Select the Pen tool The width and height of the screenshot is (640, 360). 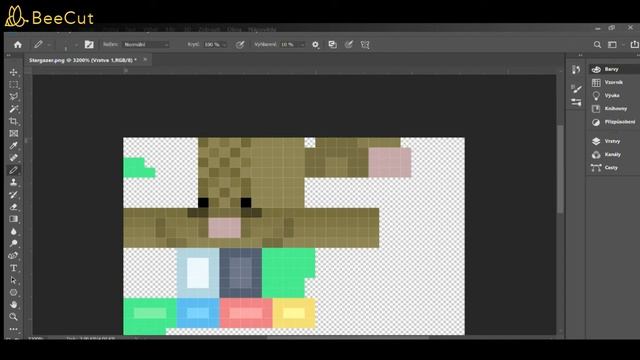click(13, 256)
